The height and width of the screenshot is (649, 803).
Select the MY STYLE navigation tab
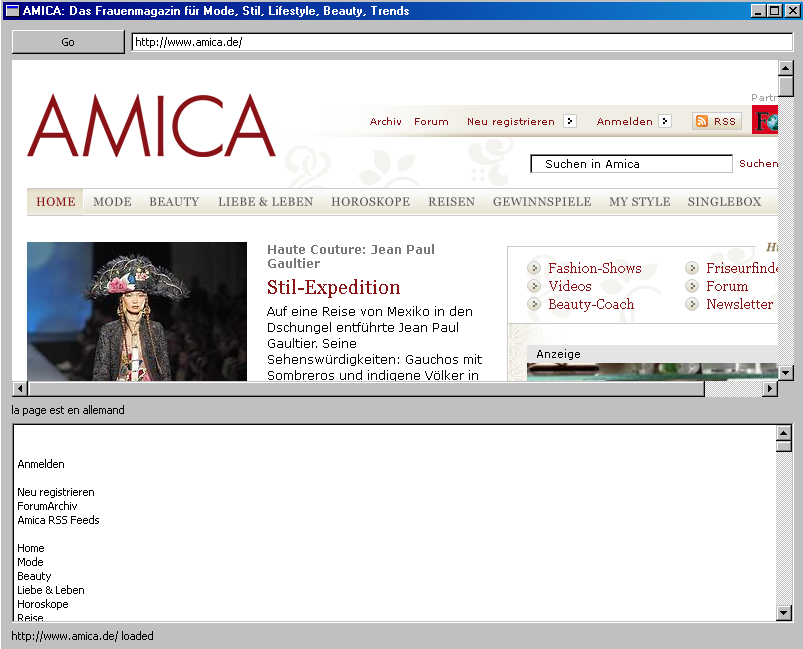[x=640, y=202]
